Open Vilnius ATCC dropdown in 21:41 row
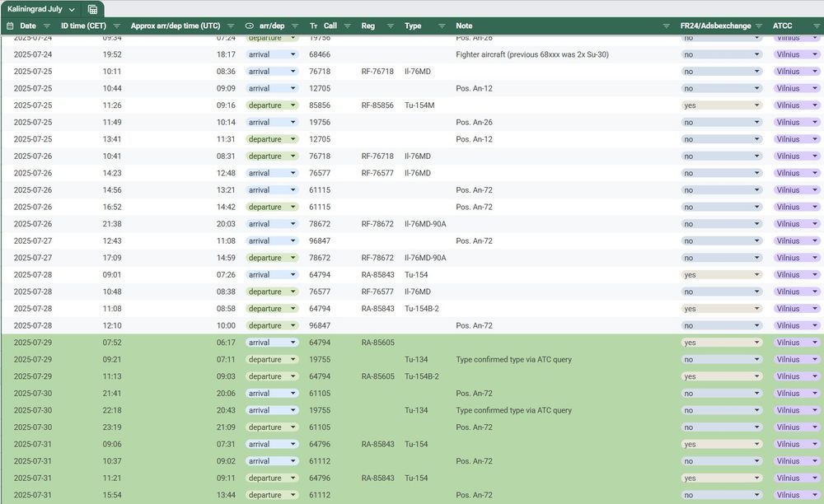 tap(797, 393)
